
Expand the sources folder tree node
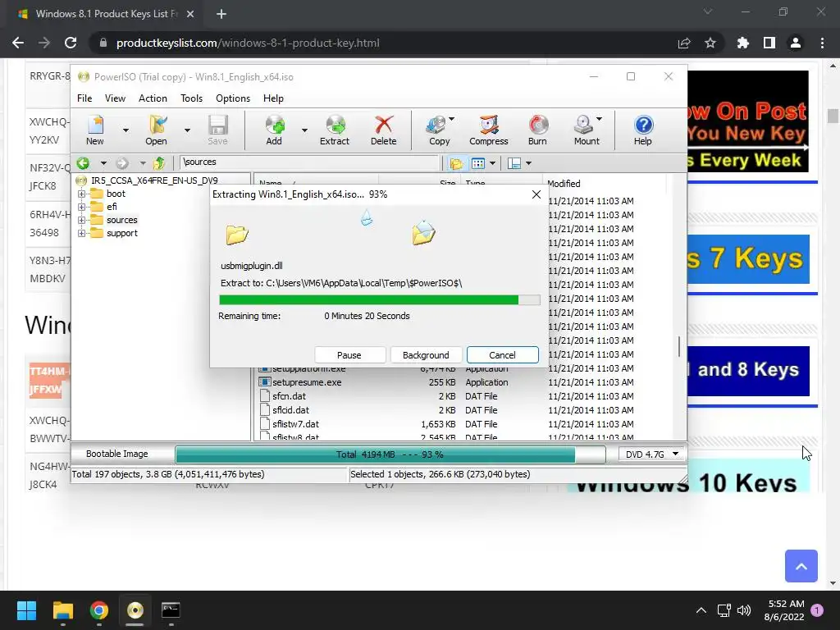tap(81, 220)
